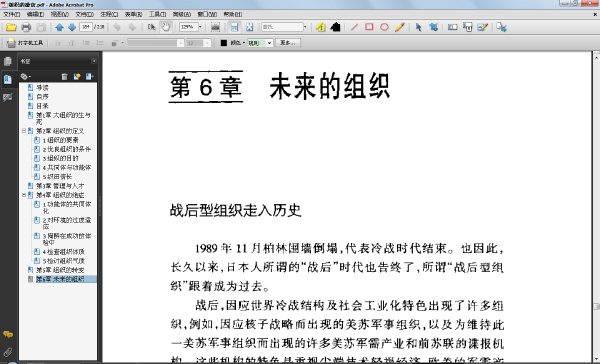Jump to bookmark 自序

coord(42,97)
